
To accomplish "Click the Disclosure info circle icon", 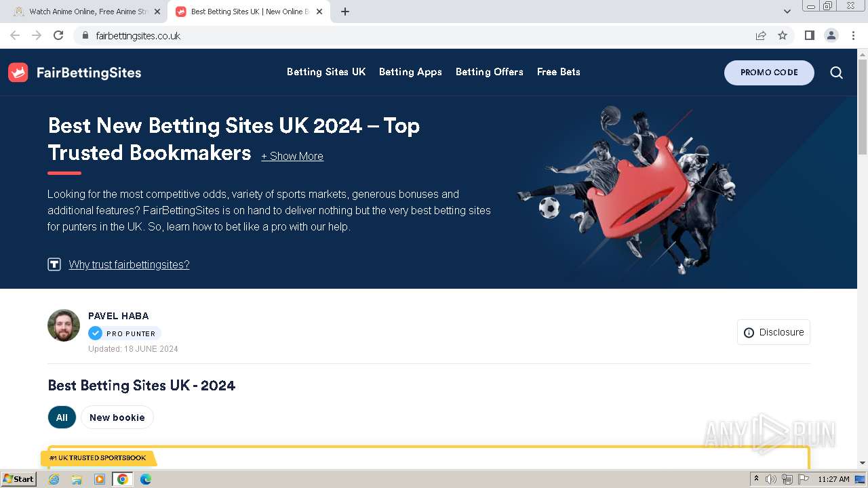I will [x=749, y=333].
